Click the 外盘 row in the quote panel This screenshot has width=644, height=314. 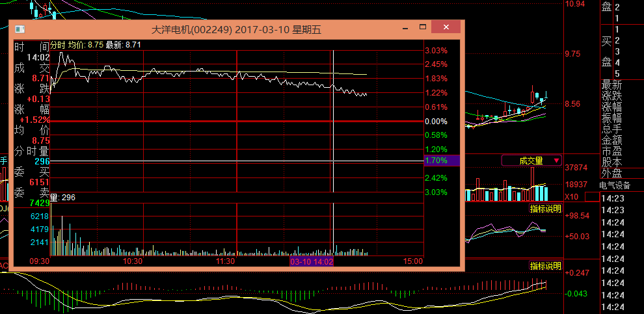[x=612, y=173]
